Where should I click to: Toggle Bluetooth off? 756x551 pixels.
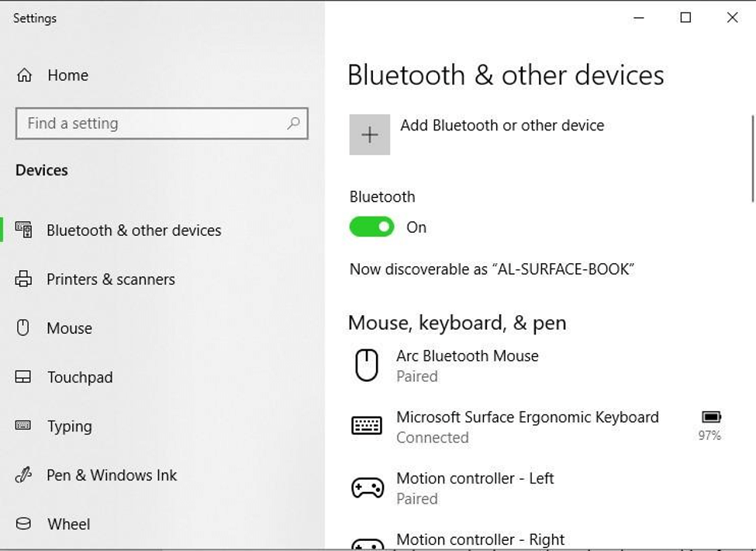[371, 227]
